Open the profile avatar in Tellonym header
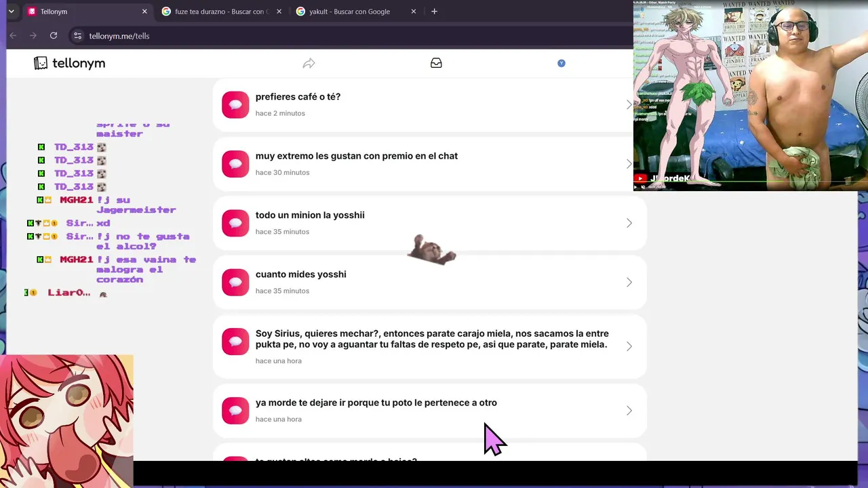Screen dimensions: 868x488 [x=561, y=63]
